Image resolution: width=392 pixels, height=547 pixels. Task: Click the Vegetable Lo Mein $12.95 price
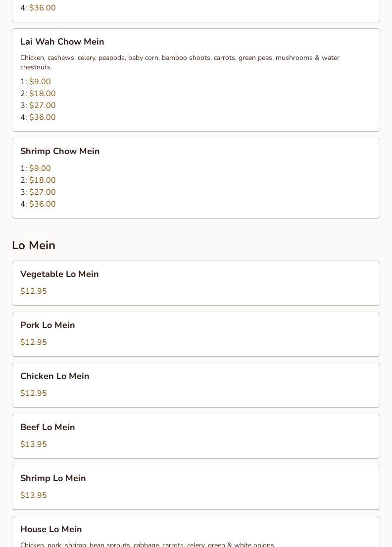click(34, 291)
